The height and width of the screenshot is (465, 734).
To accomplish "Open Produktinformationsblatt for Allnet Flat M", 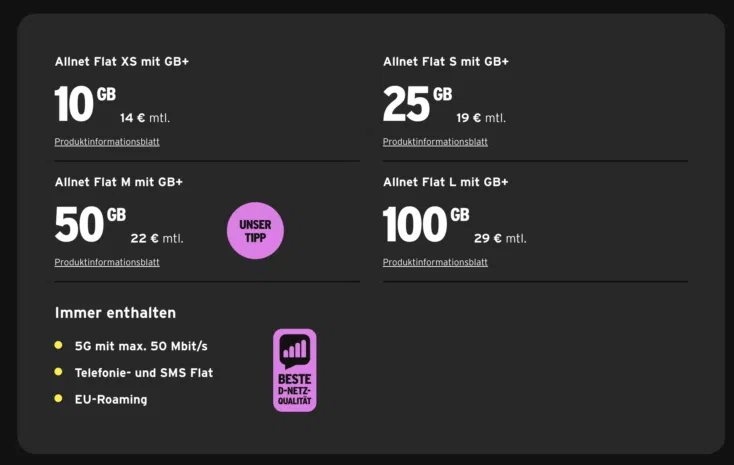I will click(107, 262).
